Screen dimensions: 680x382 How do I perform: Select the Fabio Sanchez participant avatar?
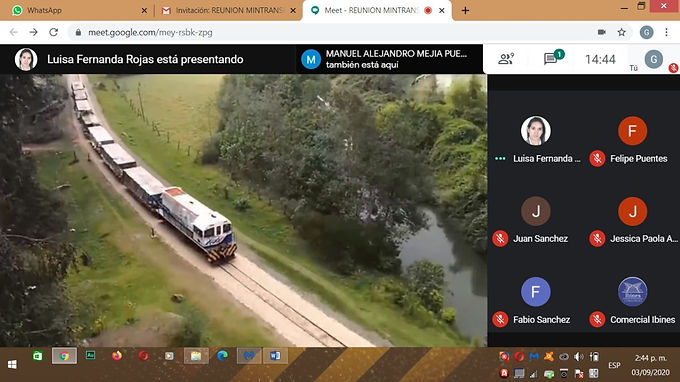(536, 292)
